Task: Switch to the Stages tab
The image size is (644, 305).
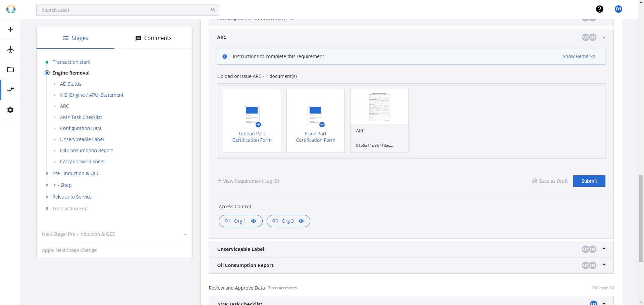Action: (75, 38)
